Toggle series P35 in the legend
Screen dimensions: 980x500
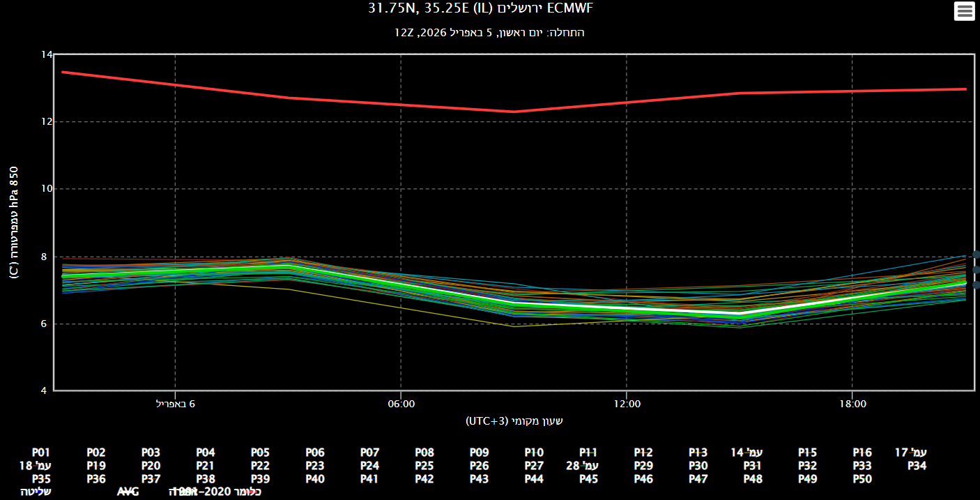coord(40,479)
